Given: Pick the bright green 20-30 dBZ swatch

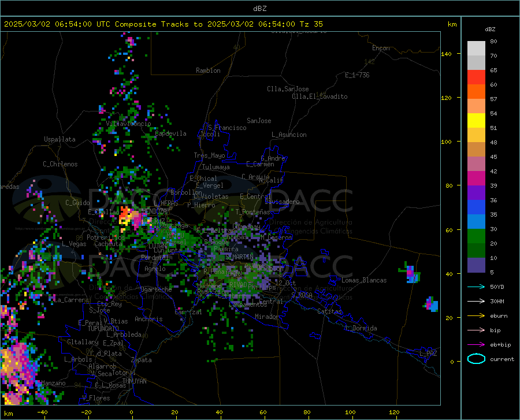Looking at the screenshot, I should click(x=476, y=236).
